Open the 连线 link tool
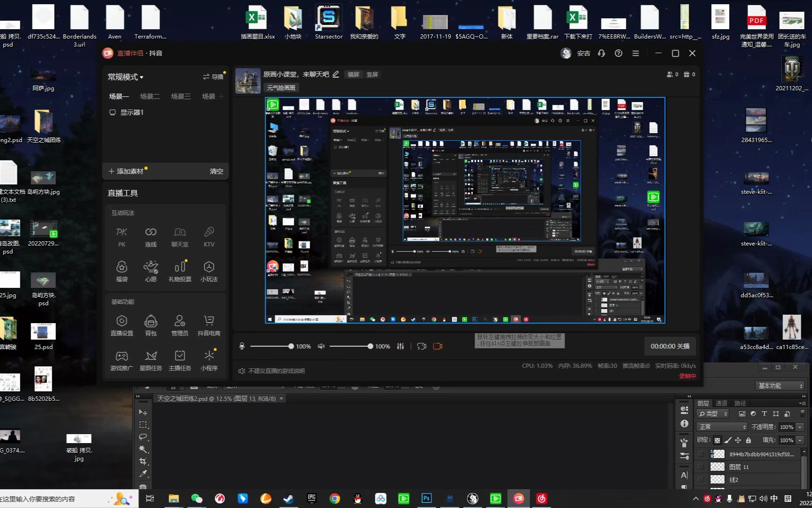The height and width of the screenshot is (508, 812). [151, 237]
